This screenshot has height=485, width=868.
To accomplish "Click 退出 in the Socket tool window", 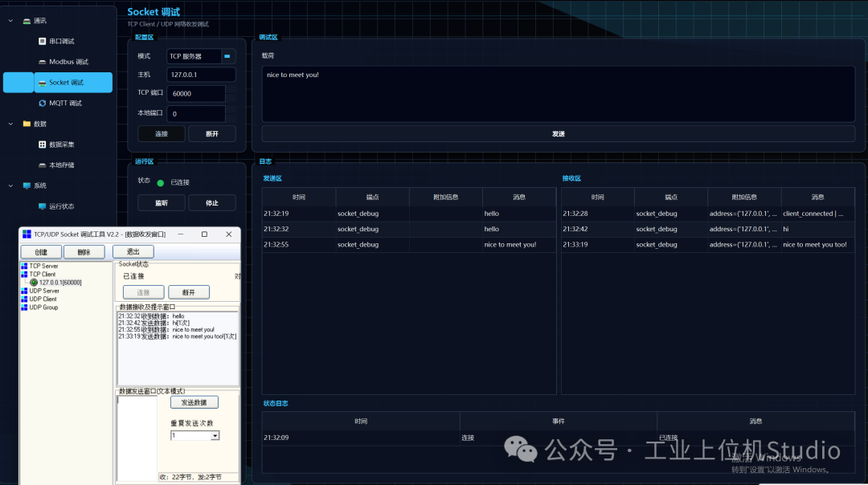I will (x=133, y=251).
